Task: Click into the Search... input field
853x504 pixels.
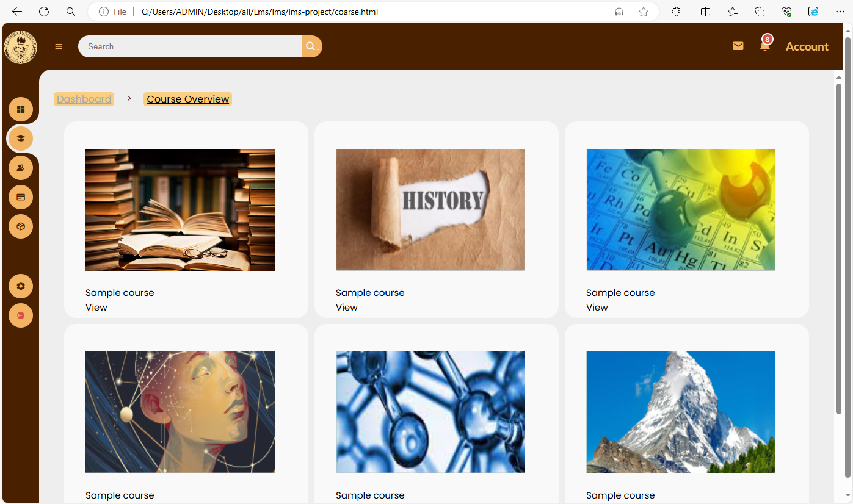Action: click(191, 46)
